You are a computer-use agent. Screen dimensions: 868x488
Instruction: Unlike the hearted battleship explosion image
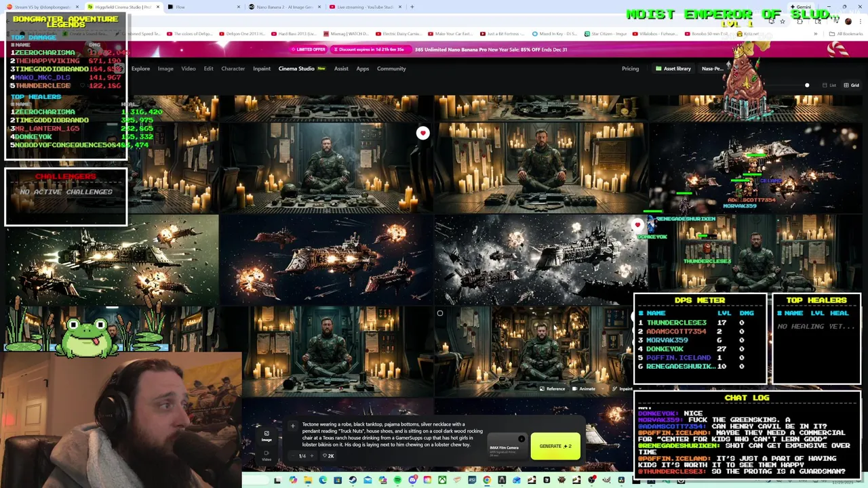tap(637, 225)
